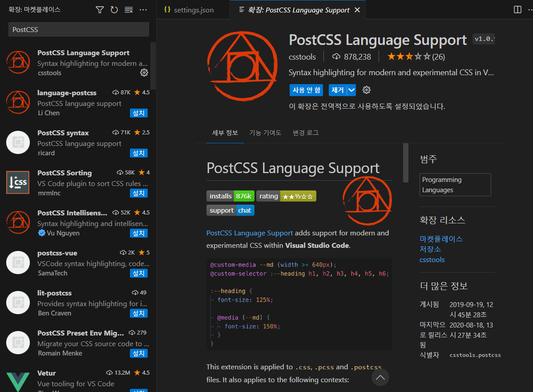
Task: Switch to the settings.json editor tab
Action: [193, 10]
